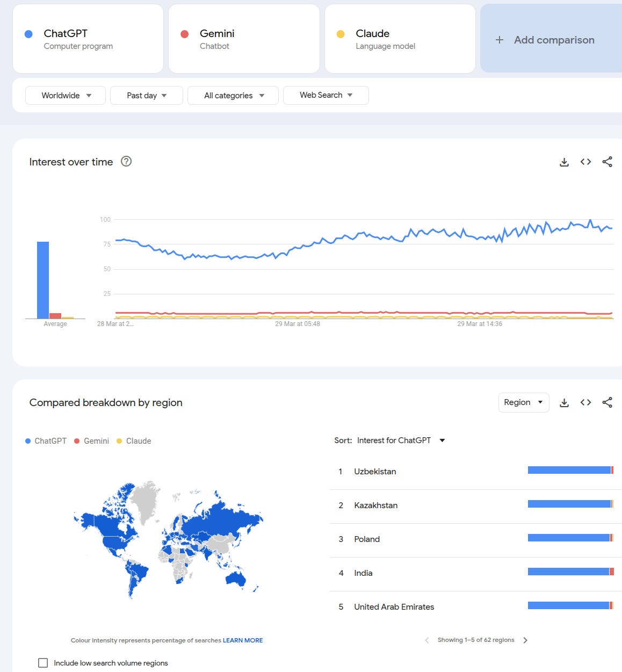Viewport: 622px width, 672px height.
Task: Go to next page of regions
Action: click(525, 640)
